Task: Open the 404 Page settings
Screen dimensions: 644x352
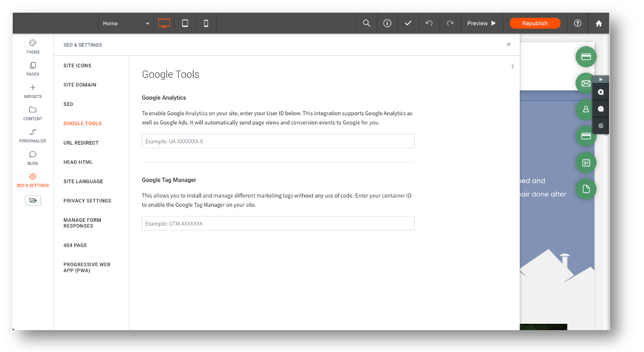Action: tap(75, 245)
